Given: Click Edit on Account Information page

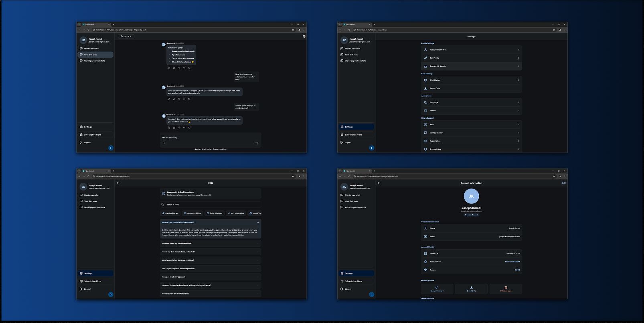Looking at the screenshot, I should (563, 183).
